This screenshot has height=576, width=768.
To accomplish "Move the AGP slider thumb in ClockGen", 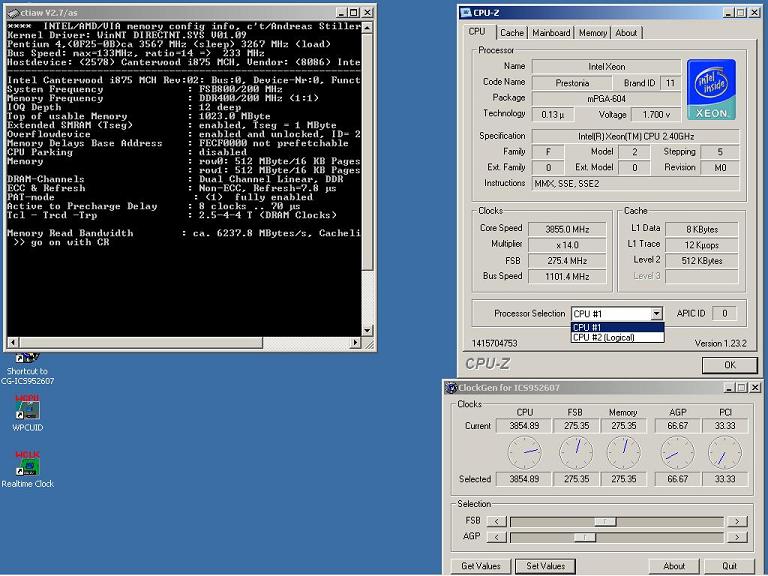I will [585, 537].
